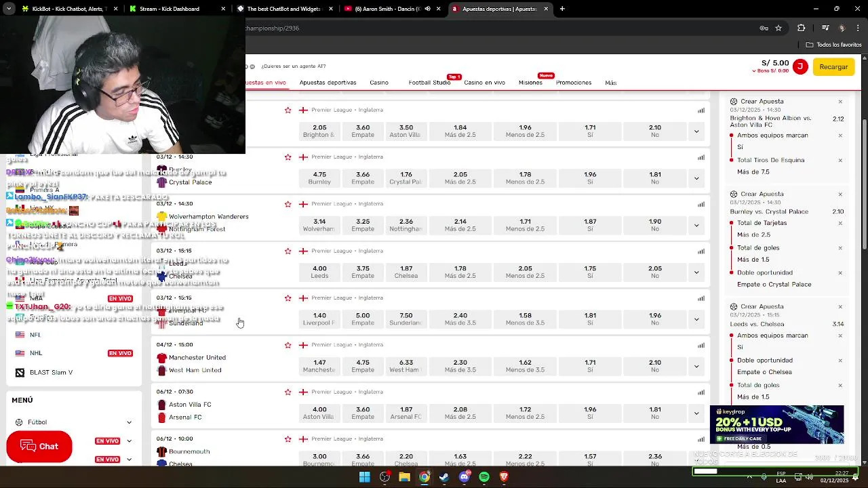Open stats icon for Brighton vs Aston Villa row
The width and height of the screenshot is (868, 488).
(701, 110)
